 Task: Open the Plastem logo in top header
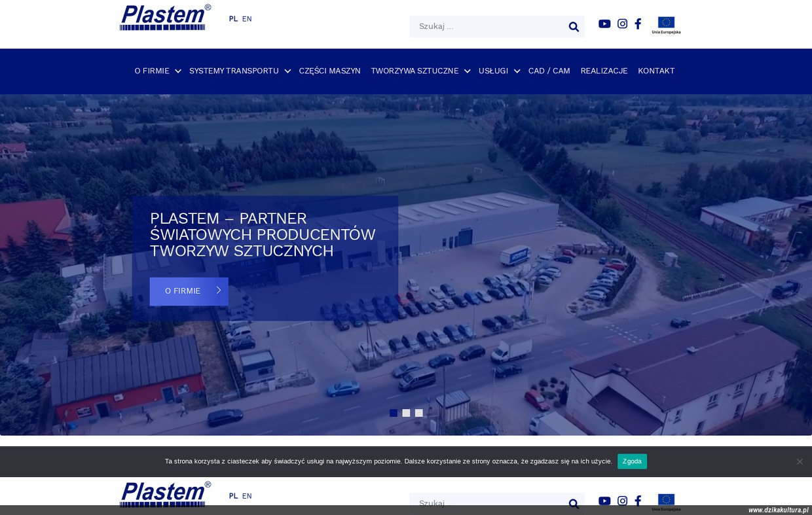tap(165, 18)
